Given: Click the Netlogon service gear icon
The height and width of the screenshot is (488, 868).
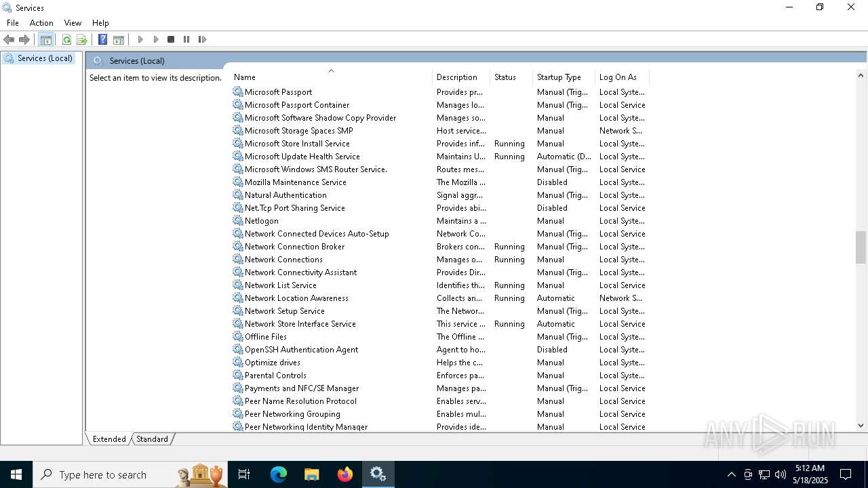Looking at the screenshot, I should [x=238, y=220].
